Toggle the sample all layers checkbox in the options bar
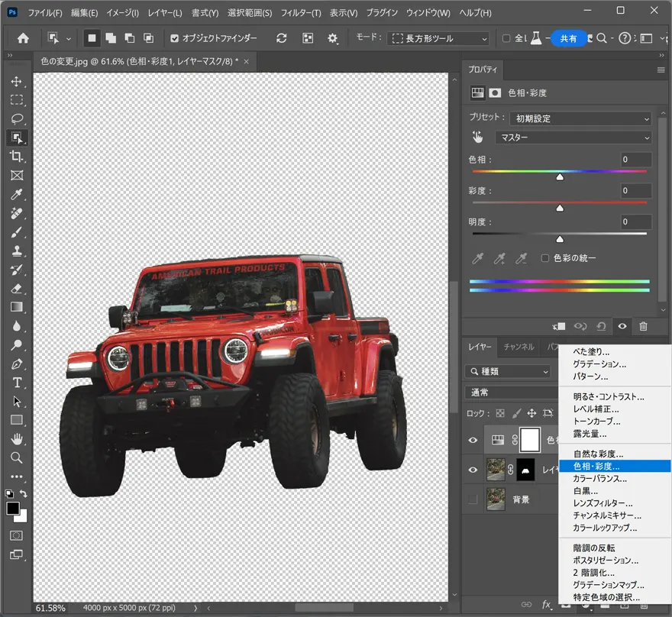The height and width of the screenshot is (617, 672). [506, 38]
